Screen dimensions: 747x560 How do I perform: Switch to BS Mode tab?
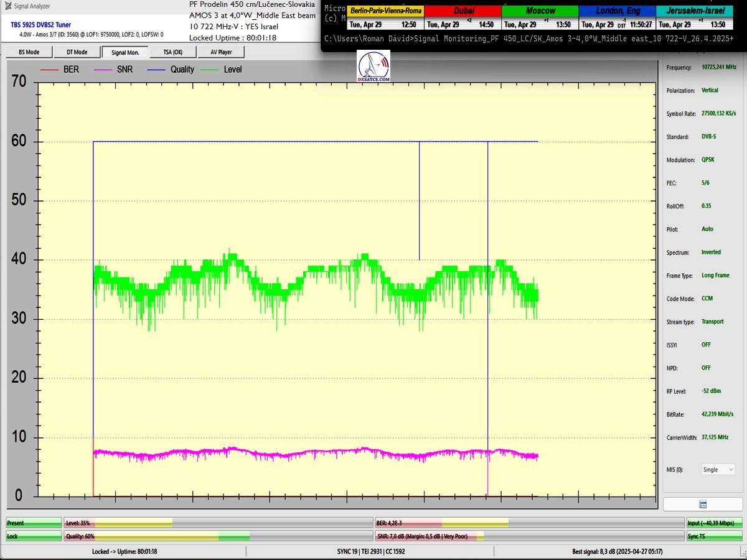29,52
